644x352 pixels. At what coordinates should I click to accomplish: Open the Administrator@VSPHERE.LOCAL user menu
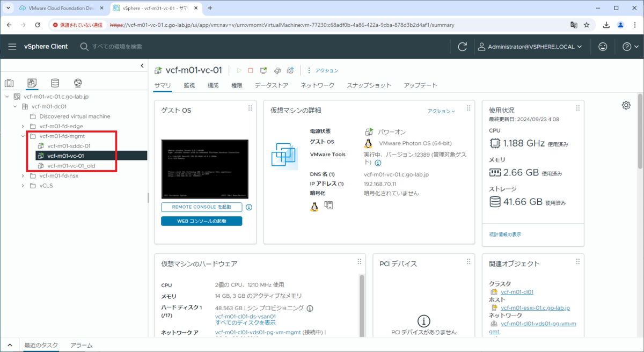tap(530, 47)
